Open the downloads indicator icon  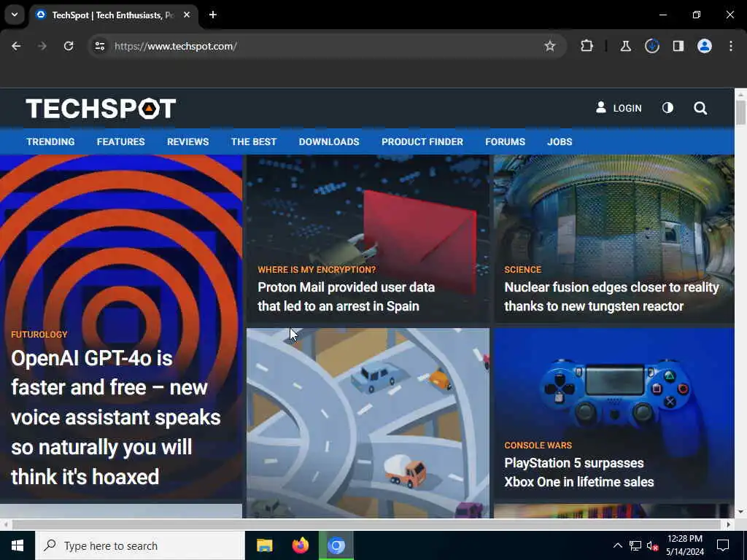651,46
